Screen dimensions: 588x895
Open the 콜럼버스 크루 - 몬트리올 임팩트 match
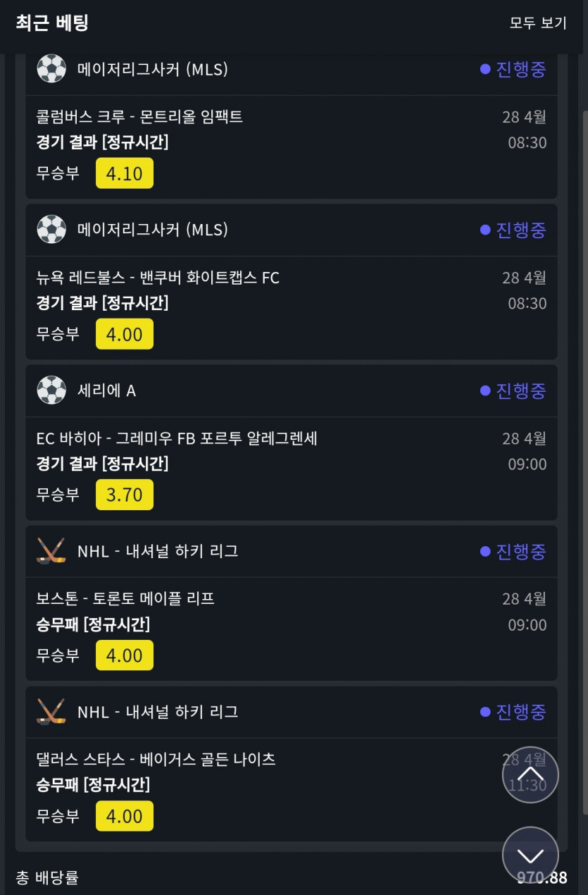point(139,117)
